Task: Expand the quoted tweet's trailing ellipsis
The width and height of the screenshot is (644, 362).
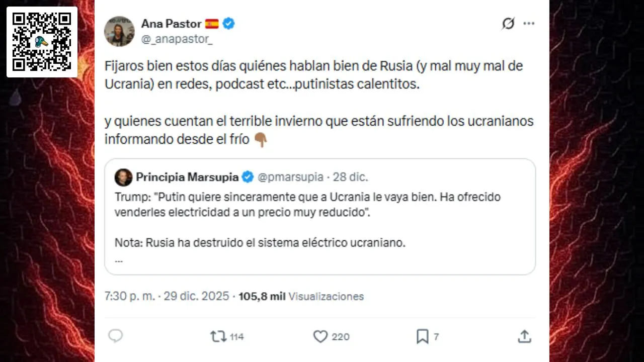Action: point(119,260)
